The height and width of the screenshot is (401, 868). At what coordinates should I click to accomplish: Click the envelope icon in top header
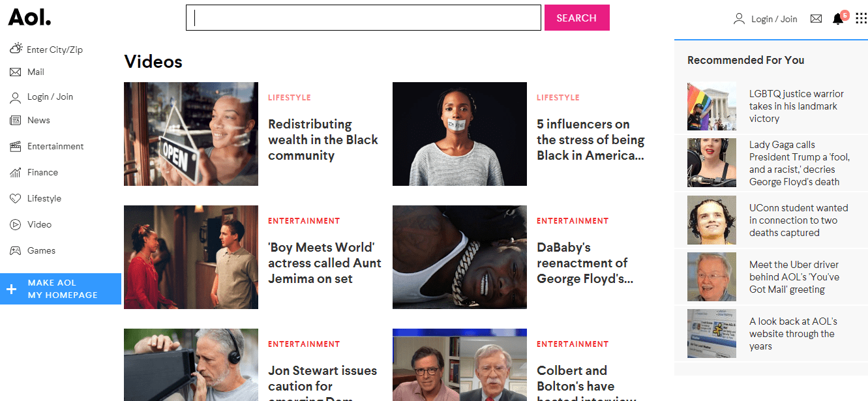coord(816,19)
